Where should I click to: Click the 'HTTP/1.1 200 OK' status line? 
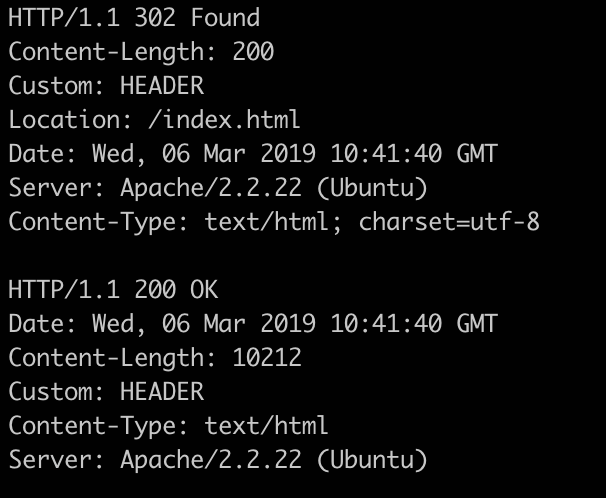(113, 290)
